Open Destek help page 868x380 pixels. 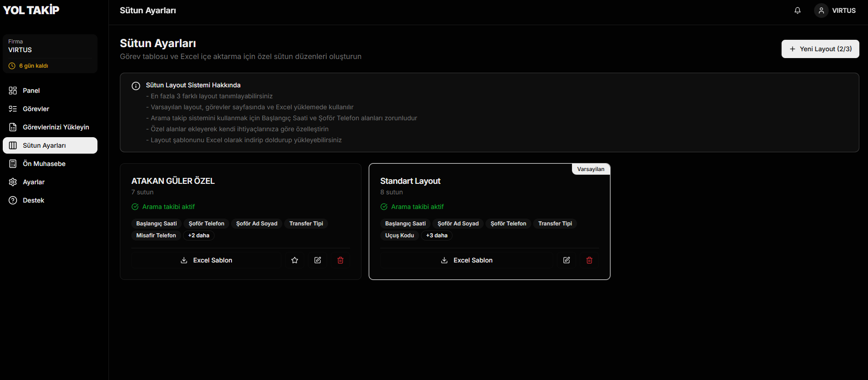pos(33,200)
